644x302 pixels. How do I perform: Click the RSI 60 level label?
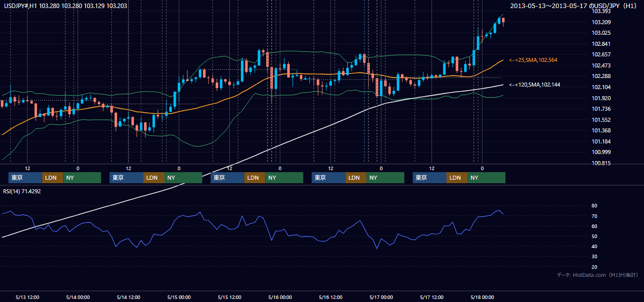(x=595, y=226)
